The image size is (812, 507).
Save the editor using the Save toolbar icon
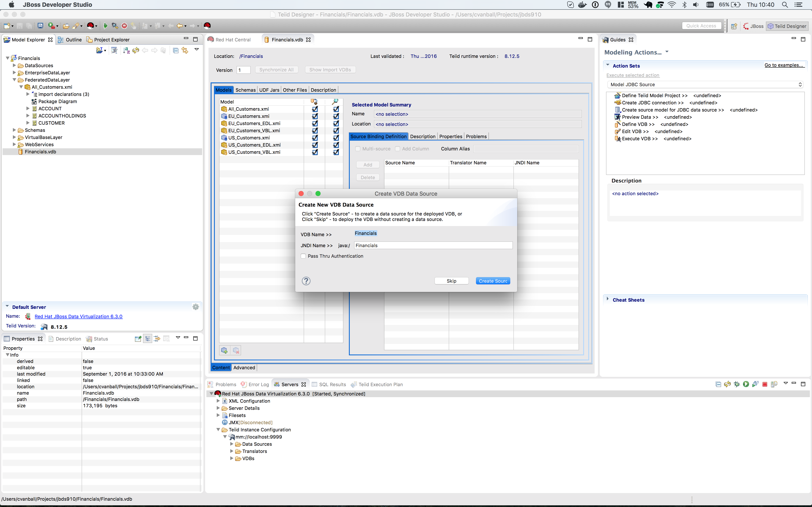click(19, 26)
